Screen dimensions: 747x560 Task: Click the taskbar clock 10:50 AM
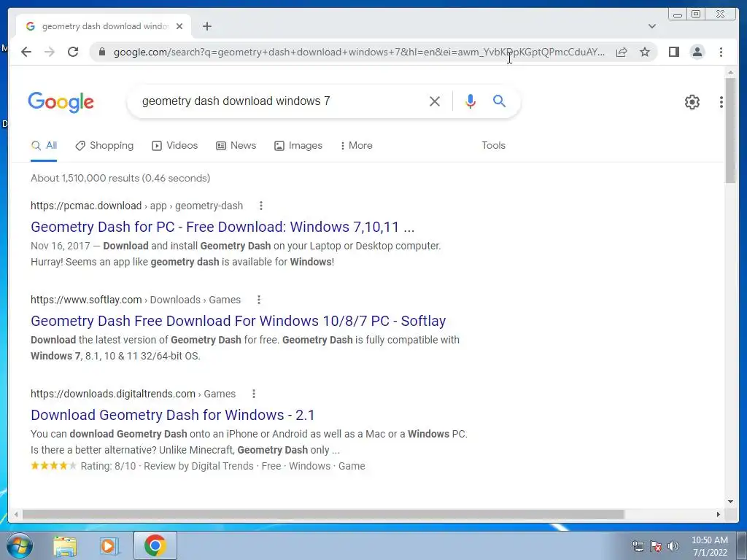point(710,546)
